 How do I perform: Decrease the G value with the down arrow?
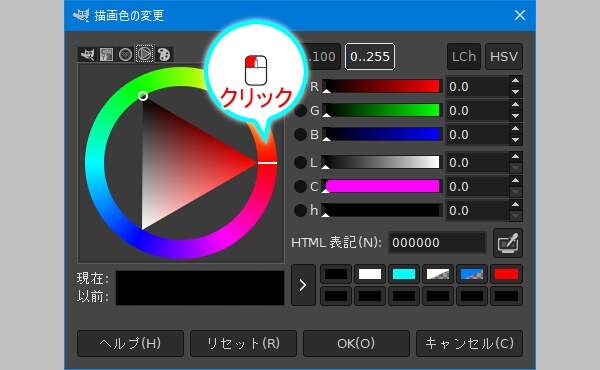click(x=515, y=116)
